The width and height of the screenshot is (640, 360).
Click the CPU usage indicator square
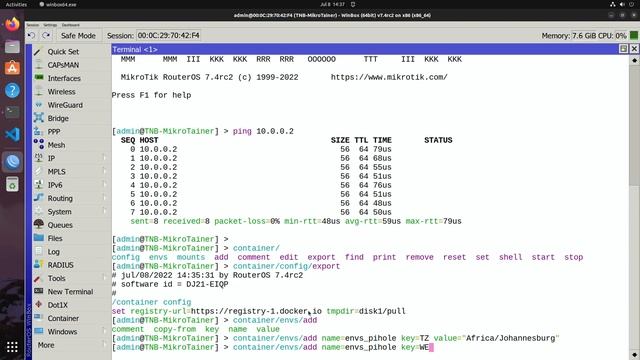tap(634, 36)
